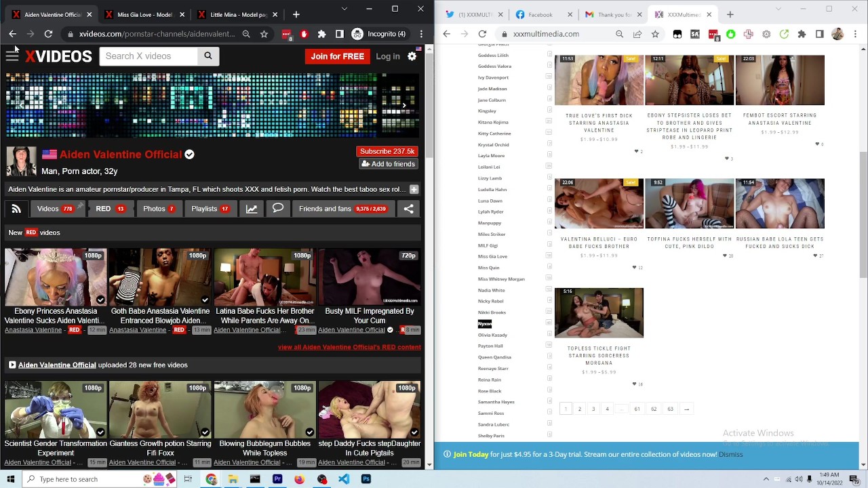Open Firefox from the Windows taskbar
The width and height of the screenshot is (868, 488).
299,479
